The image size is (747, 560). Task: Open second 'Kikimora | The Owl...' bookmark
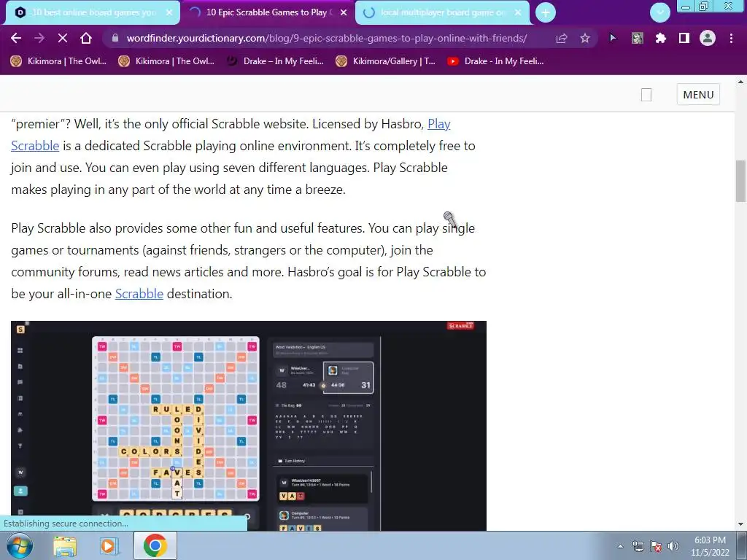[x=166, y=61]
